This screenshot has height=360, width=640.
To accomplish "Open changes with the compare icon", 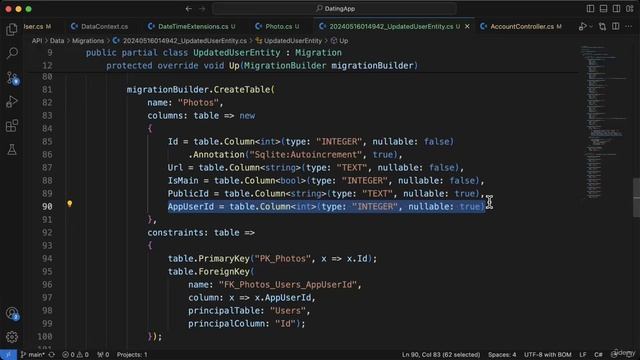I will coord(602,27).
